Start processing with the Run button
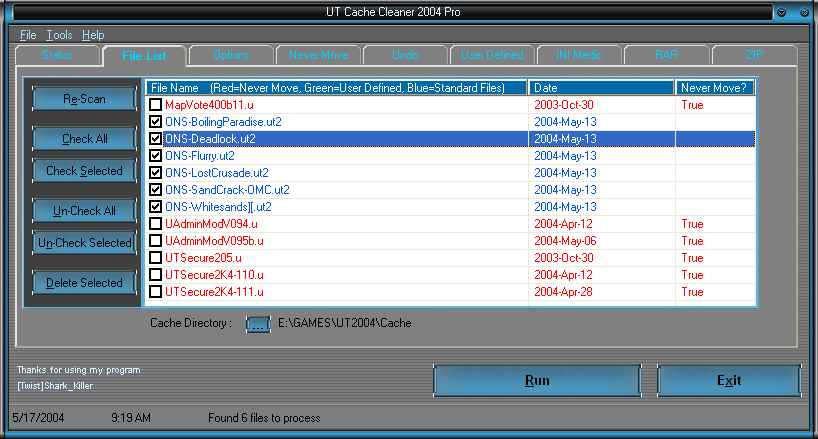This screenshot has width=818, height=439. click(537, 381)
